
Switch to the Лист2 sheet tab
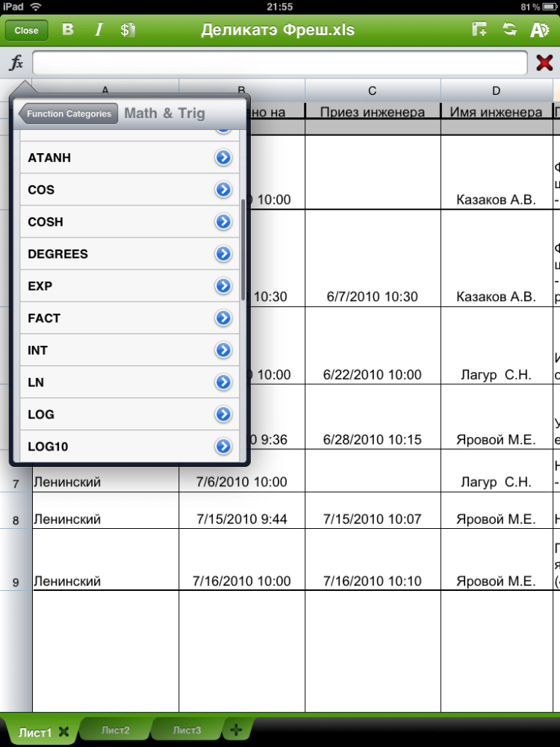tap(115, 730)
